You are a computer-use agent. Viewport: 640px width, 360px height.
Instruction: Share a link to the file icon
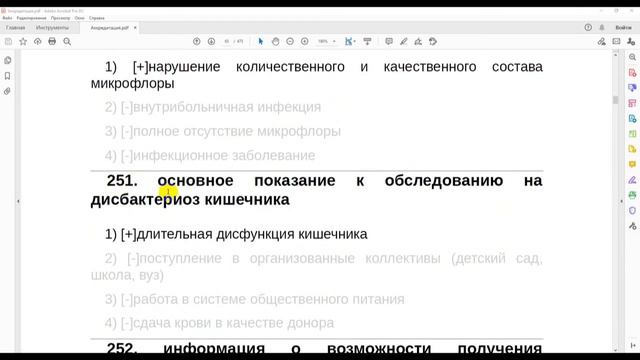(602, 41)
